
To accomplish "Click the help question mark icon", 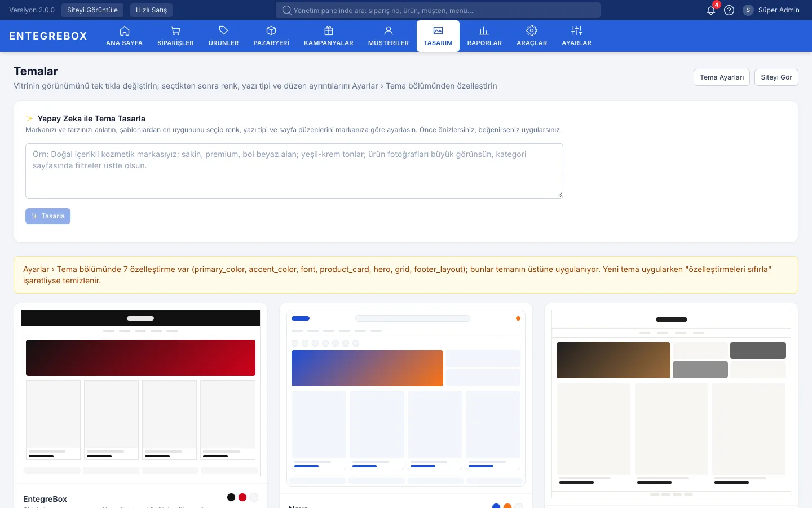I will 729,10.
